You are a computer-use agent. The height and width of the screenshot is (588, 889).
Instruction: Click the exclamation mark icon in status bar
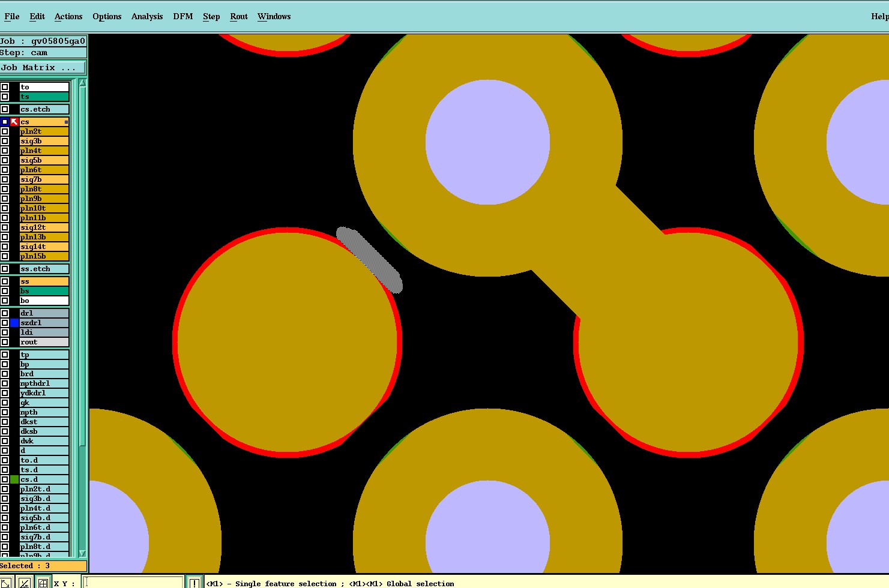194,583
